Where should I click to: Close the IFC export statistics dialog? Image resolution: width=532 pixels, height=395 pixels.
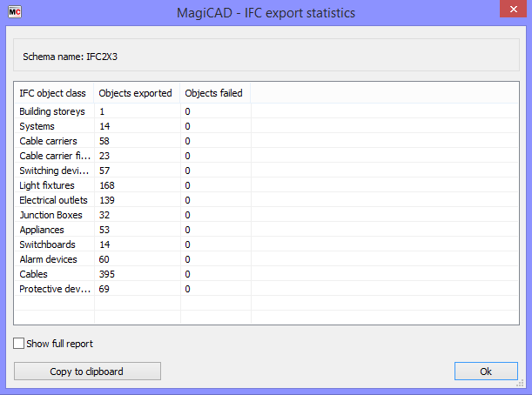(513, 10)
